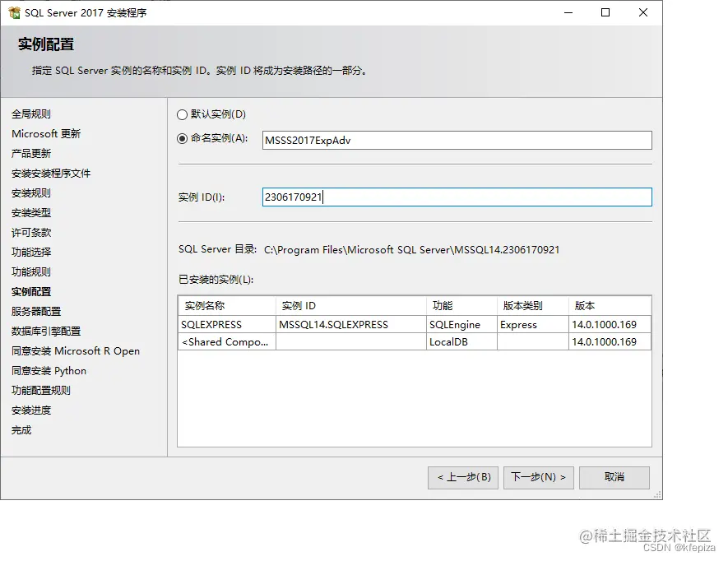Screen dimensions: 728x561
Task: Click the 取消 button
Action: click(614, 477)
